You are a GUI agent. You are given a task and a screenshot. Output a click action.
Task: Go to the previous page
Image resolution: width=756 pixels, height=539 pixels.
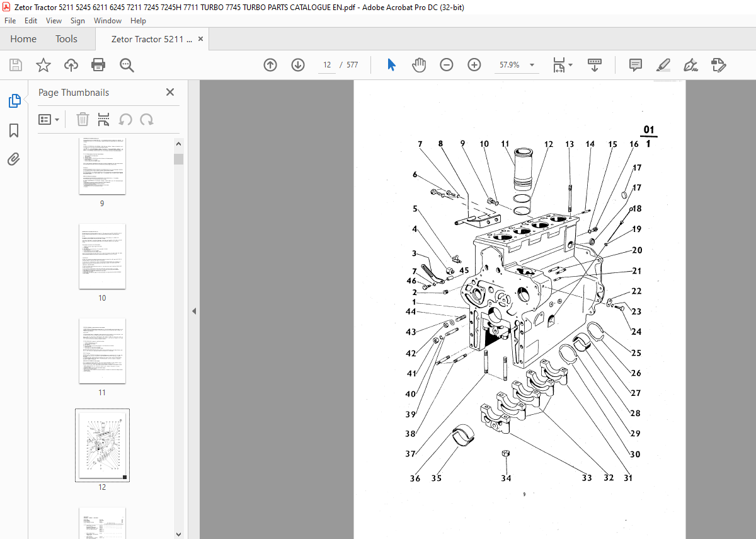click(x=270, y=65)
